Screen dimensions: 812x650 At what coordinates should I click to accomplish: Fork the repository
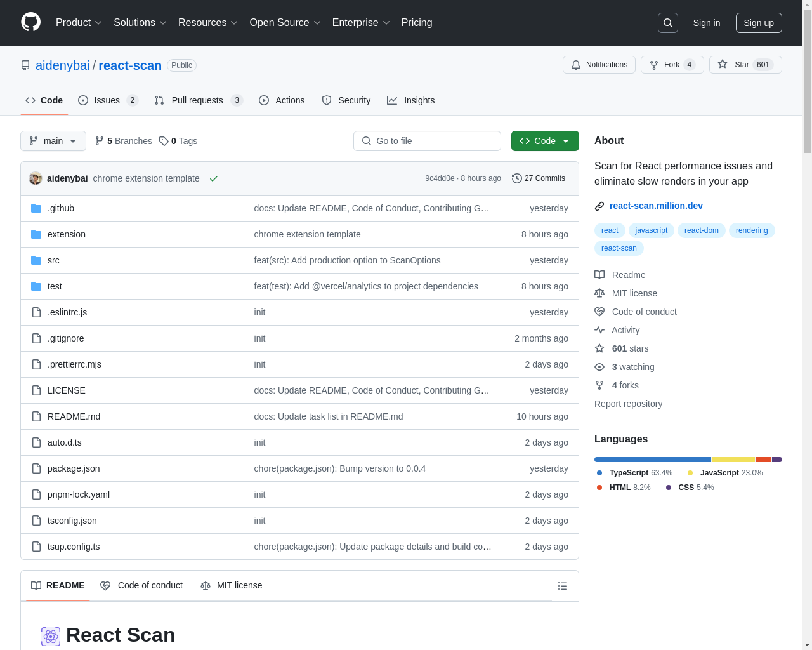[672, 65]
